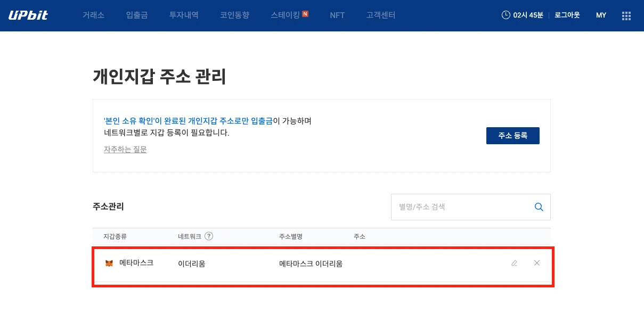Open the 스테이킹 menu
The image size is (644, 314).
tap(285, 15)
